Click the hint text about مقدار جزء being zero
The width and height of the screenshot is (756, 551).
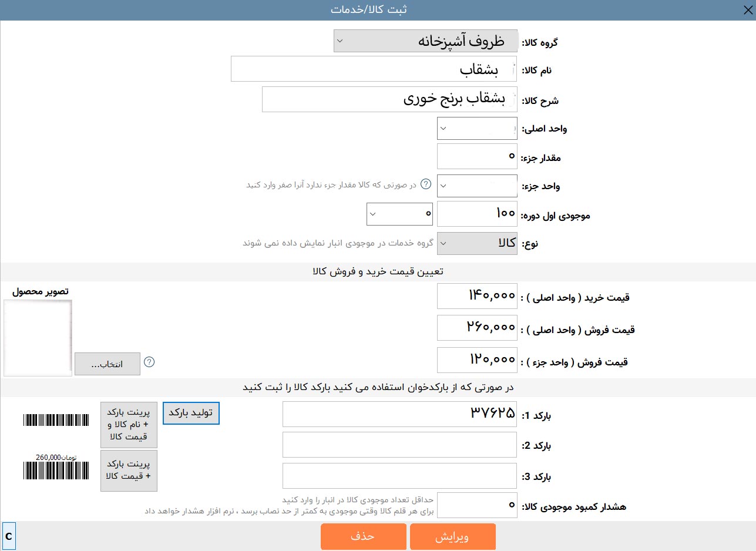pyautogui.click(x=331, y=185)
